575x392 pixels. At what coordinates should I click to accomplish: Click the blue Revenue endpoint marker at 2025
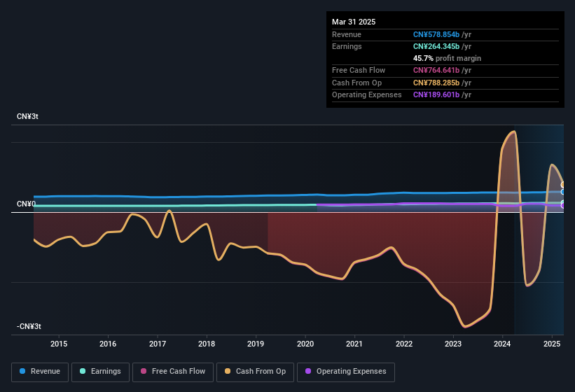563,192
